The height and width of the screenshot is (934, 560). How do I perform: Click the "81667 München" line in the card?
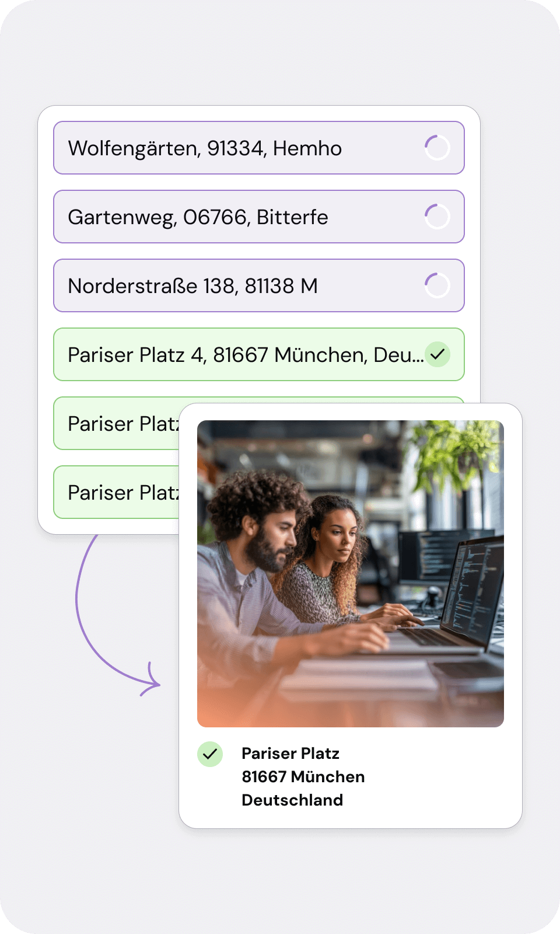[x=303, y=777]
